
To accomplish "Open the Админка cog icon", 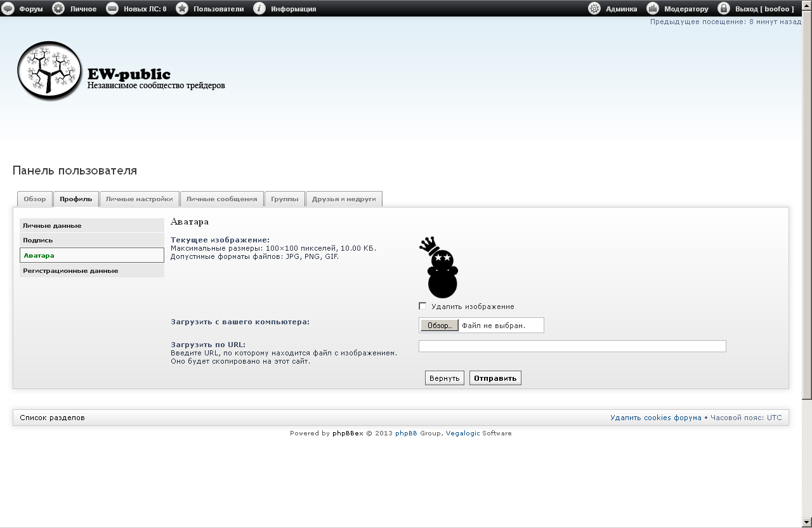I will [x=594, y=8].
